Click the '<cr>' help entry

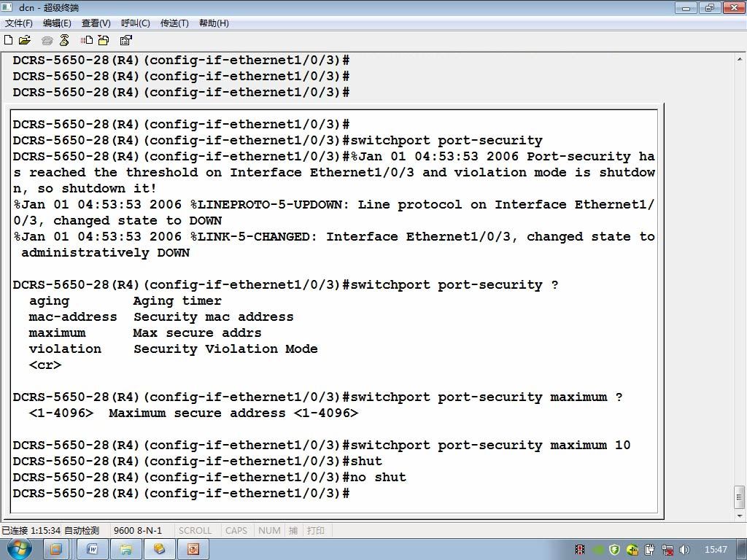[45, 365]
